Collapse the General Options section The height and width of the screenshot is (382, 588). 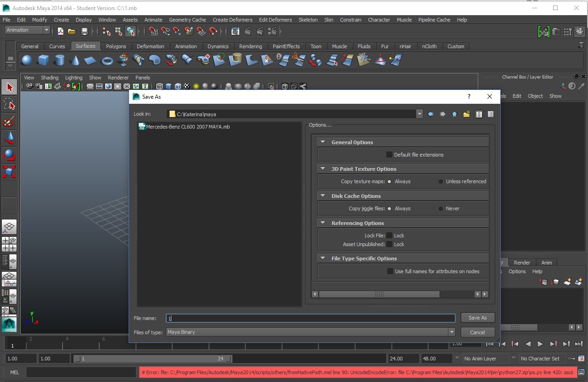323,142
